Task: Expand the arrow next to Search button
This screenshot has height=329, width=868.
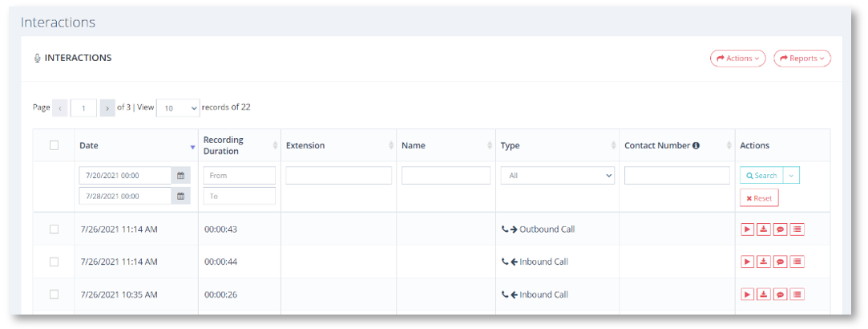Action: pos(791,176)
